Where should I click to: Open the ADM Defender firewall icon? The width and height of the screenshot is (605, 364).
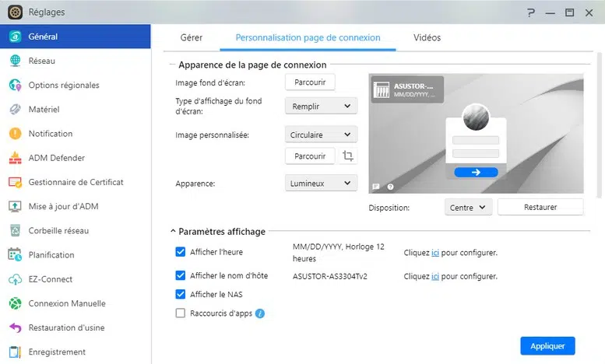pyautogui.click(x=15, y=158)
